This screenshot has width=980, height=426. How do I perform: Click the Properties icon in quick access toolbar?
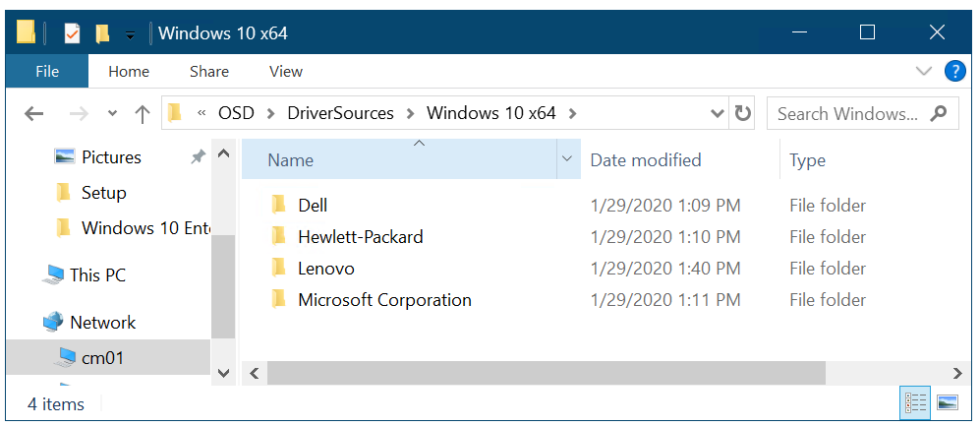point(72,33)
